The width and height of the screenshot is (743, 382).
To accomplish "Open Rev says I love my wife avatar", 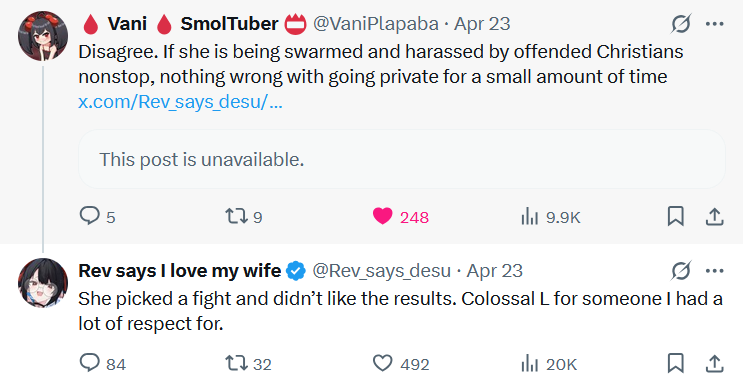I will [x=43, y=282].
